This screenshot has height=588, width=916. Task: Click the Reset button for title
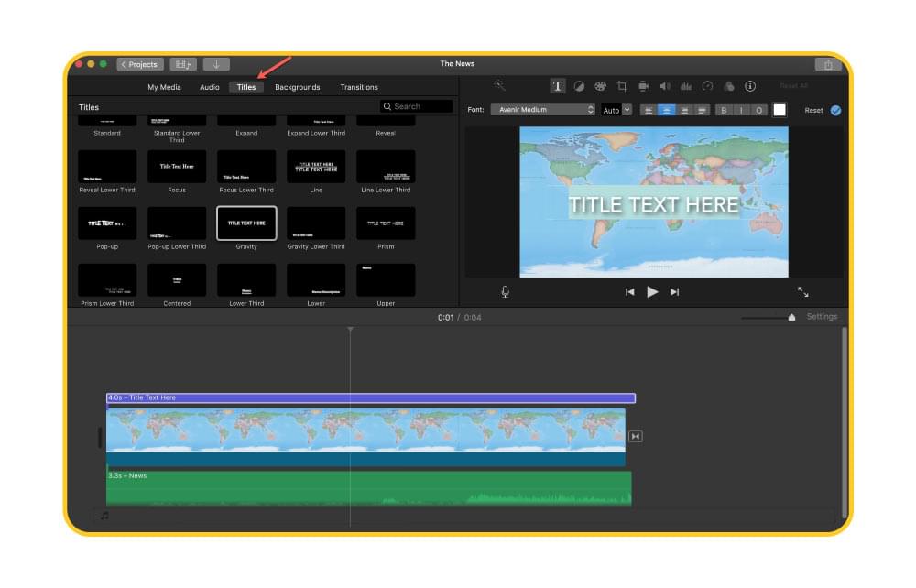[x=813, y=110]
